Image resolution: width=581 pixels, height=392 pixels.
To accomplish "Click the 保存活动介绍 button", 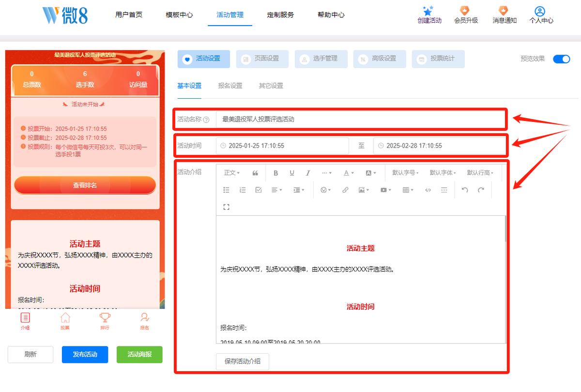I will [x=243, y=361].
